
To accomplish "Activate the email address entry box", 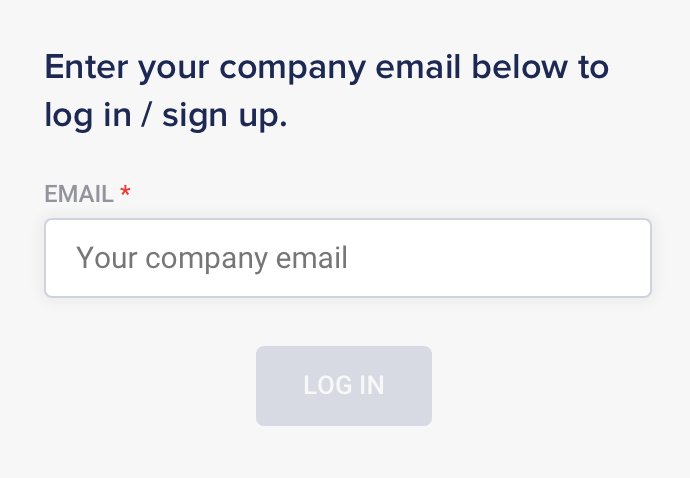I will point(348,258).
